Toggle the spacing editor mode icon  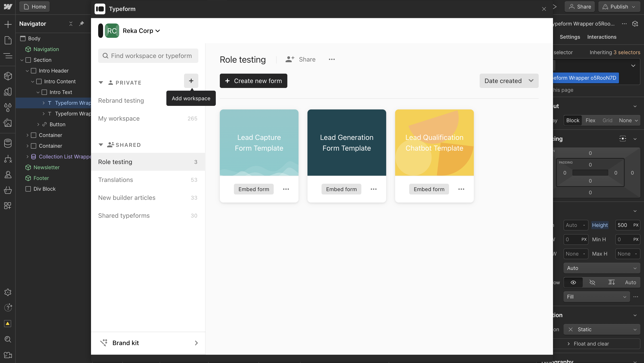coord(623,139)
